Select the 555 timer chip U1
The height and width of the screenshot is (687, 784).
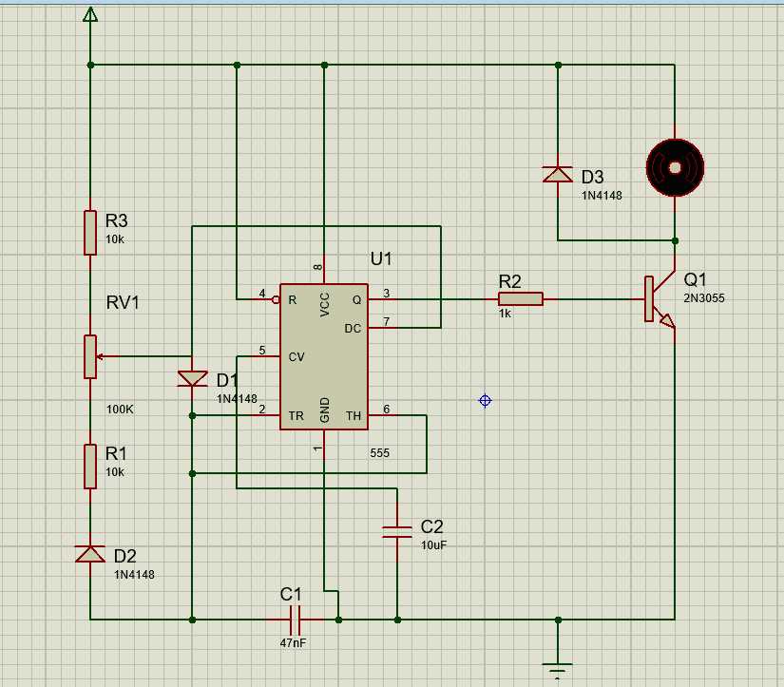[324, 357]
